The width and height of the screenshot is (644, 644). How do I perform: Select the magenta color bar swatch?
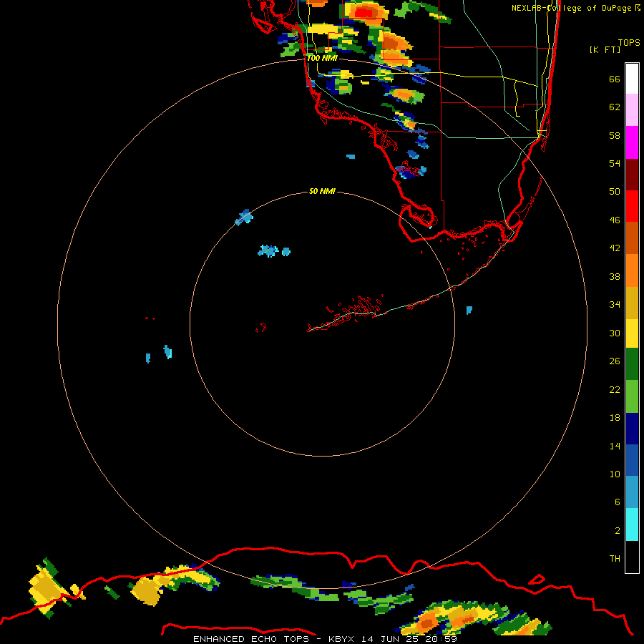[x=632, y=142]
